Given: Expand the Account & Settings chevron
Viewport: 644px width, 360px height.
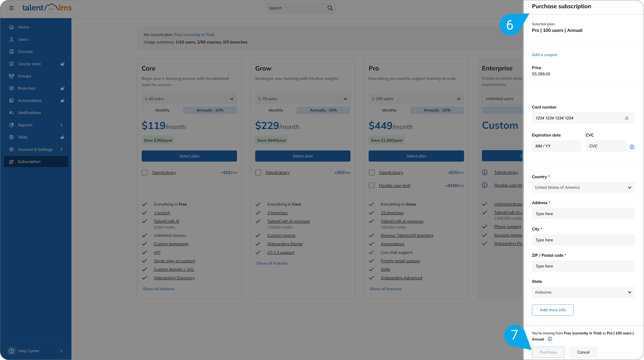Looking at the screenshot, I should [62, 149].
